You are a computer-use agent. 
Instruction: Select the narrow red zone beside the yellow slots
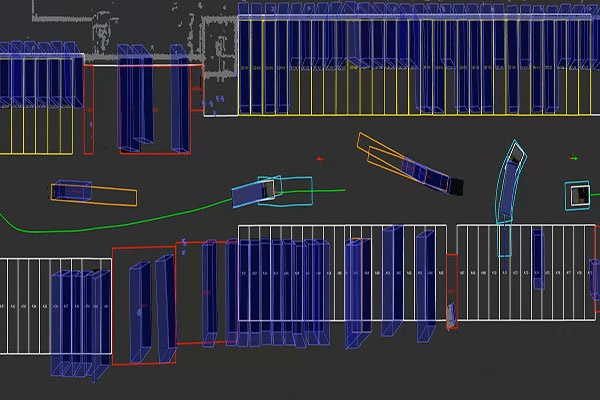(89, 109)
